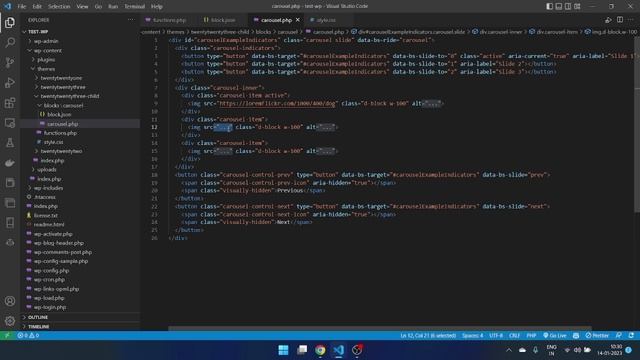Open Google Chrome from the taskbar

[320, 350]
